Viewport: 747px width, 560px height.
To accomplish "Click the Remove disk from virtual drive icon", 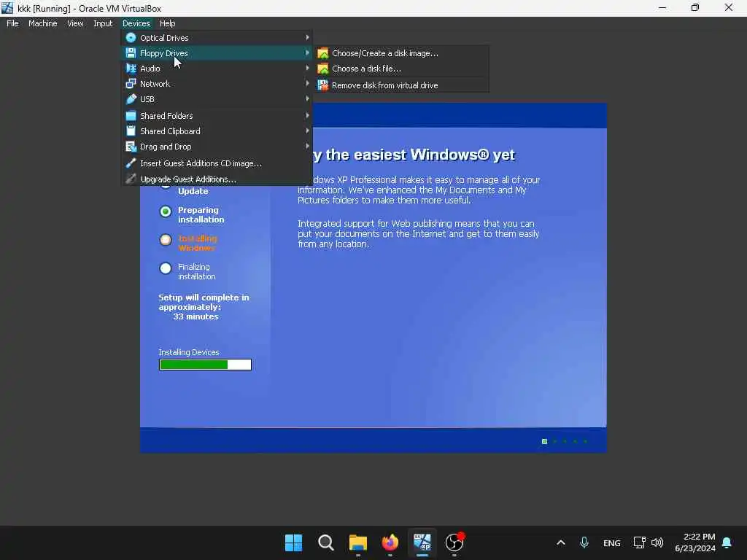I will [x=323, y=85].
